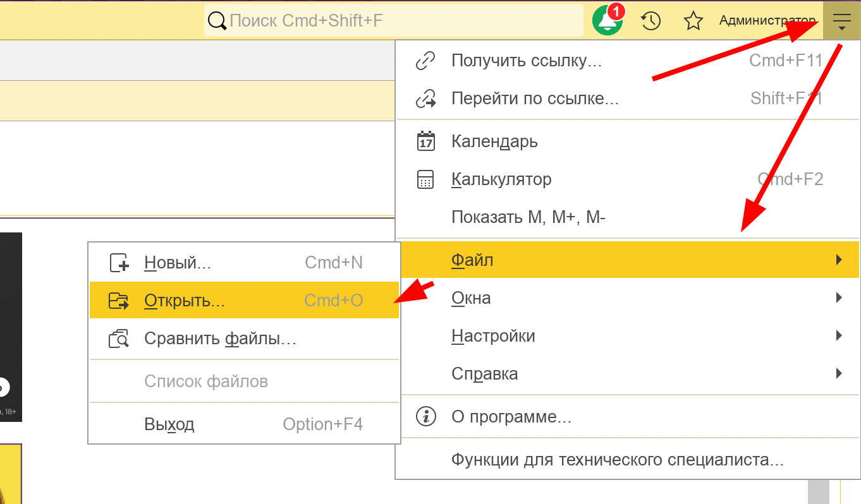861x504 pixels.
Task: Open Календарь from the menu
Action: pyautogui.click(x=626, y=141)
